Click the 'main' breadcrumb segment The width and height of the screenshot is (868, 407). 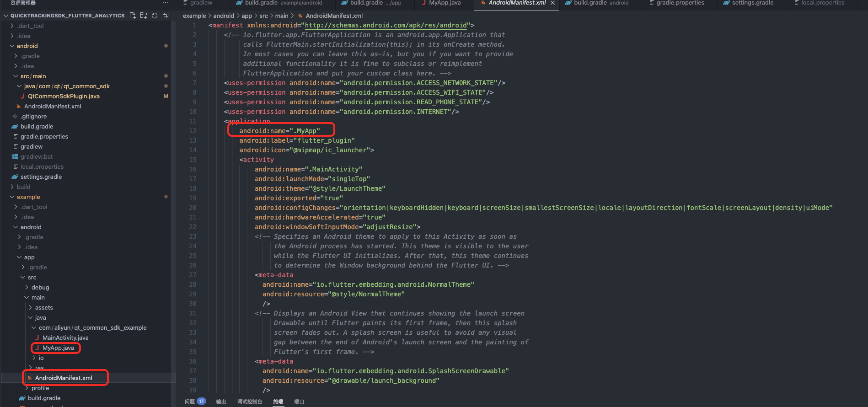[x=282, y=16]
